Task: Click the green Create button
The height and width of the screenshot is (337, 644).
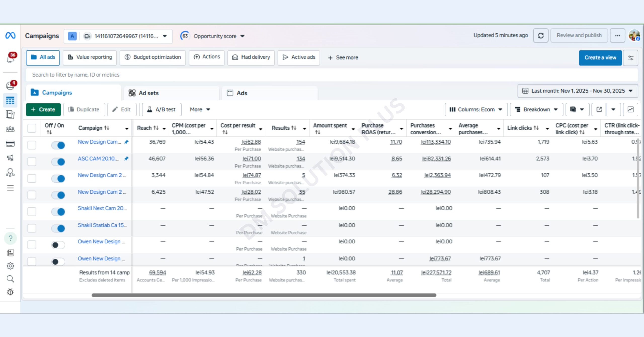Action: 43,109
